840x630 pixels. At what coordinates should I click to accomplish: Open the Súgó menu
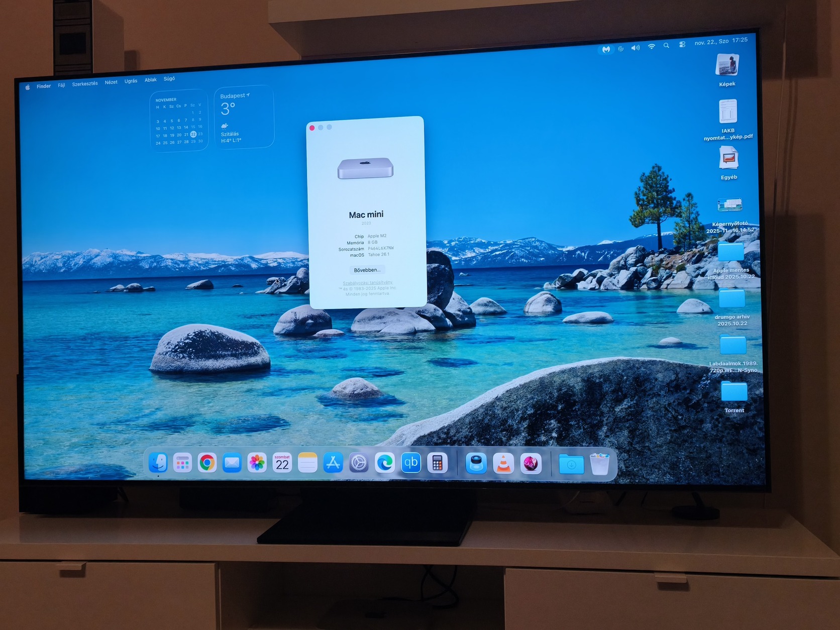coord(169,78)
